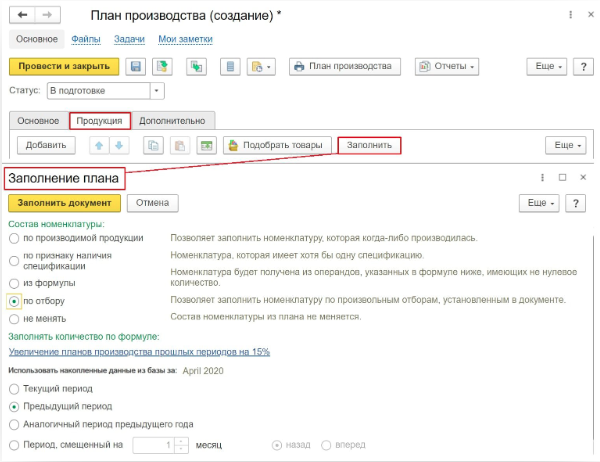Open the three-dot menu of main window
This screenshot has width=600, height=462.
(571, 15)
